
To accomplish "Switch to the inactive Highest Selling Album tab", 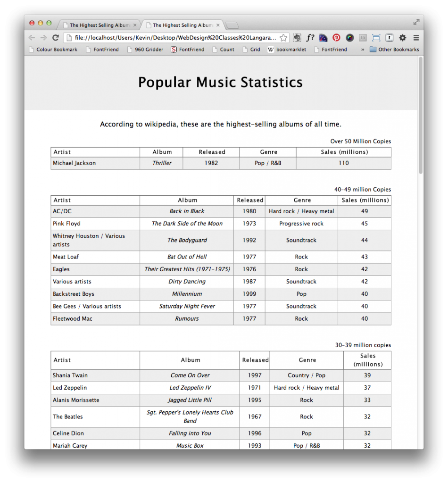I will (x=99, y=25).
